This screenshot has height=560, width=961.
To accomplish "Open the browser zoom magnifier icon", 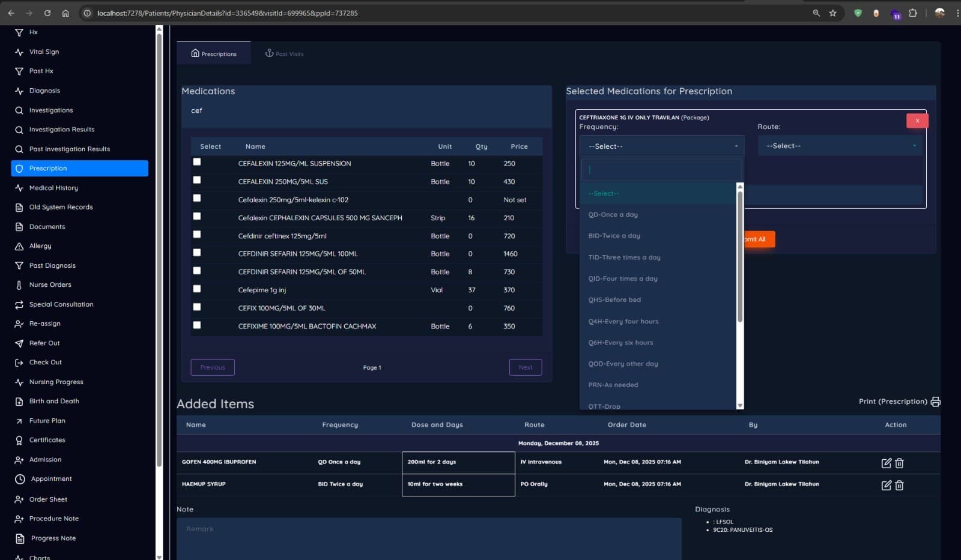I will pos(816,13).
